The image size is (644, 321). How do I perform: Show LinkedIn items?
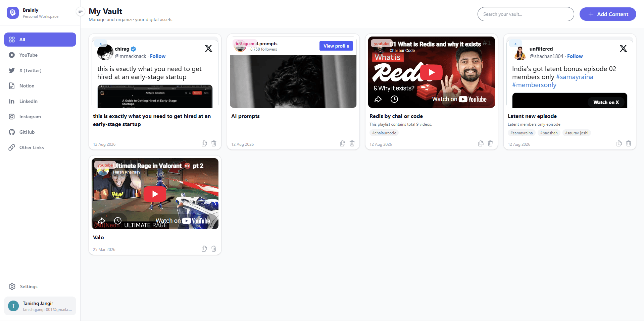[x=40, y=101]
